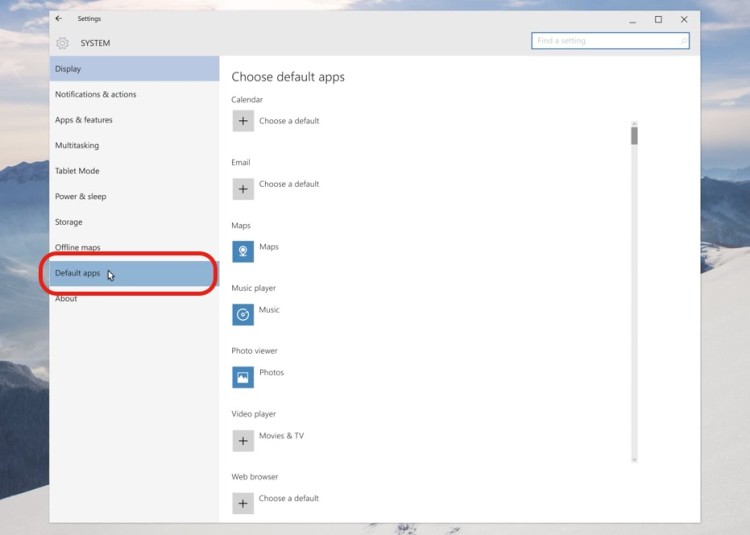Click Movies & TV under Video player
Image resolution: width=750 pixels, height=535 pixels.
(281, 436)
